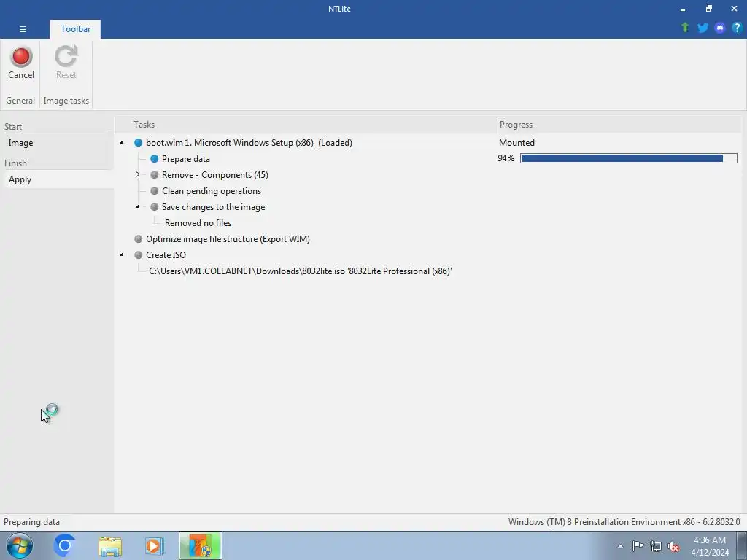The height and width of the screenshot is (560, 747).
Task: Open the hamburger menu in title bar
Action: click(23, 29)
